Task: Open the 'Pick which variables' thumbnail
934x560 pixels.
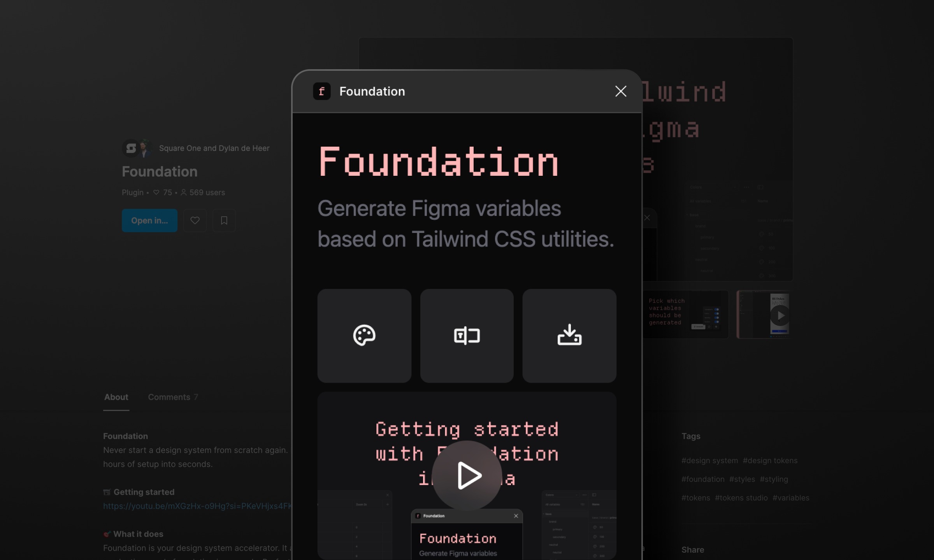Action: (686, 314)
